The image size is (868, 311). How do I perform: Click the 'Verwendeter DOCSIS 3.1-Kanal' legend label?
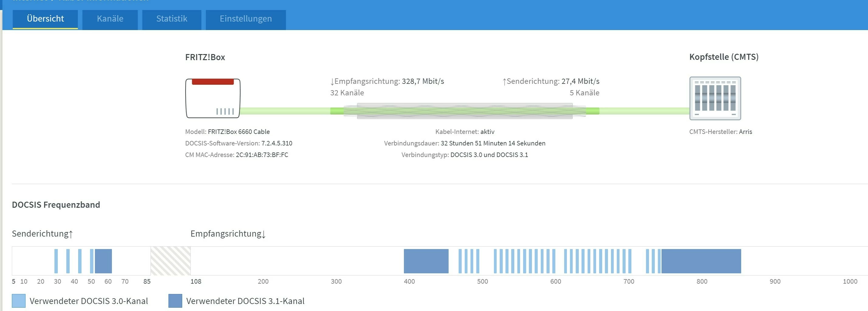point(245,301)
